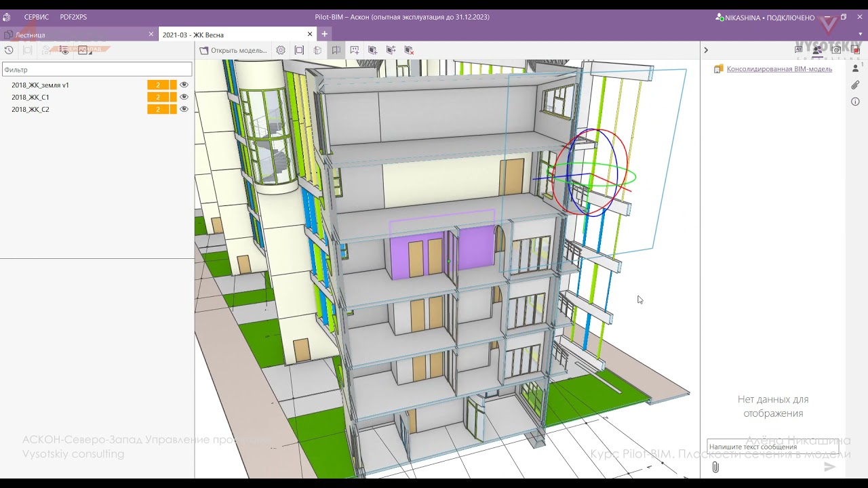
Task: Click the frame selection icon in left toolbar
Action: pos(28,50)
